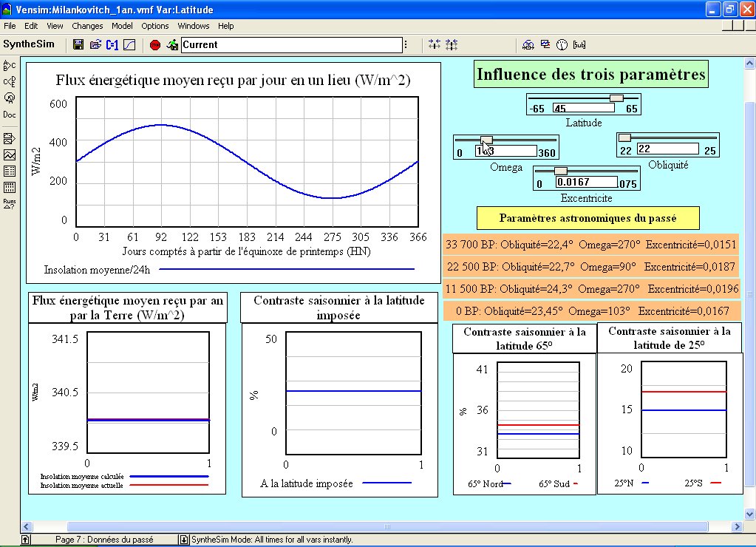Open the Causes Strip graph tool
This screenshot has height=547, width=756.
(x=10, y=138)
